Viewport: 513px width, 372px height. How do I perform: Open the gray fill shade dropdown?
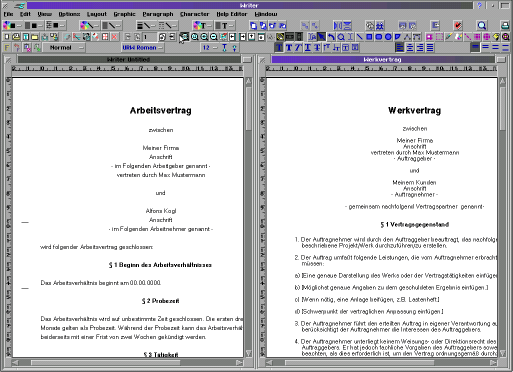pyautogui.click(x=33, y=25)
